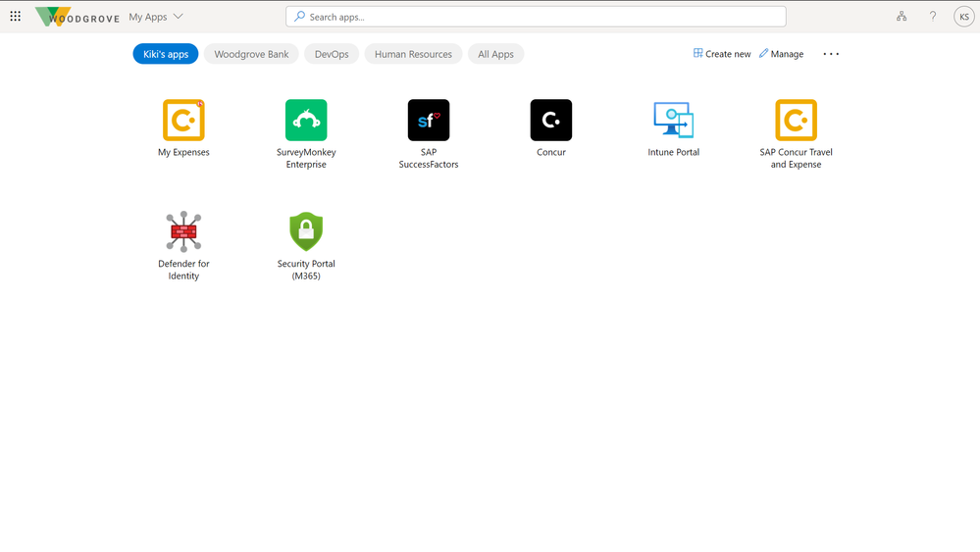This screenshot has width=980, height=552.
Task: Click the "SurveyMonkey Enterprise" label text
Action: click(306, 158)
